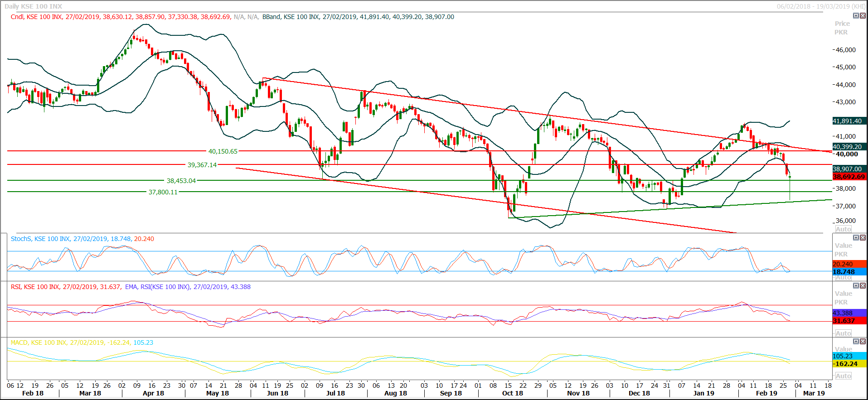868x400 pixels.
Task: Click Auto scale on the RSI pane
Action: [x=843, y=333]
